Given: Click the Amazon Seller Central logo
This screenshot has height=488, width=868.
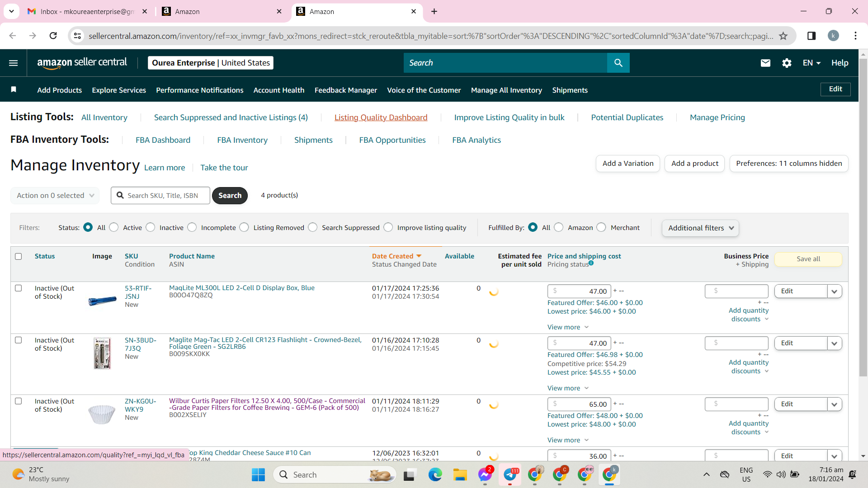Looking at the screenshot, I should (82, 63).
